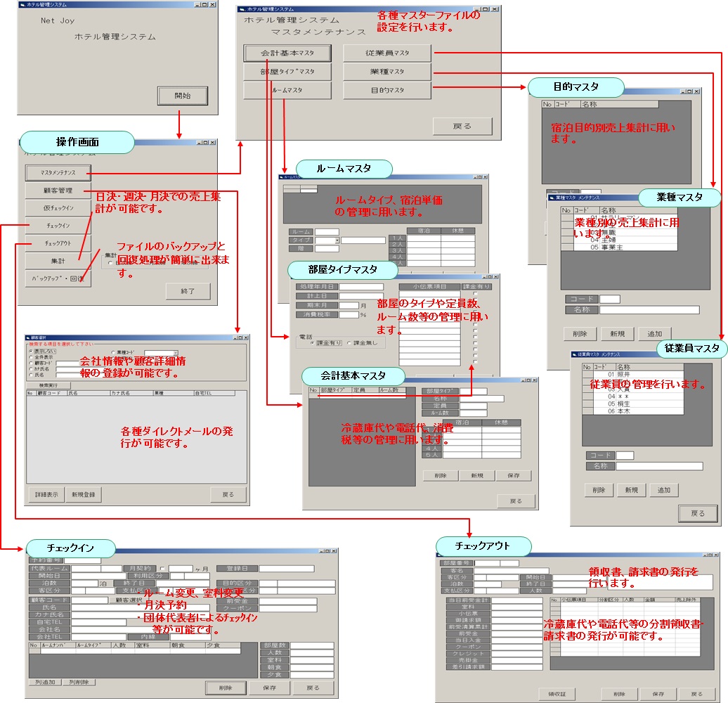
Task: Open the 会計基本マスタ button in master maintenance
Action: [x=287, y=53]
